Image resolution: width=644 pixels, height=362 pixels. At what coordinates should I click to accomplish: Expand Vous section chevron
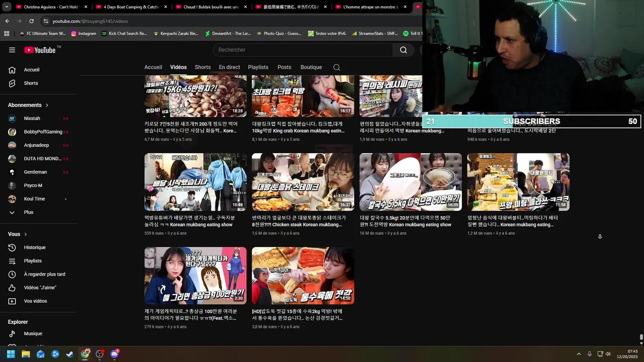point(26,234)
